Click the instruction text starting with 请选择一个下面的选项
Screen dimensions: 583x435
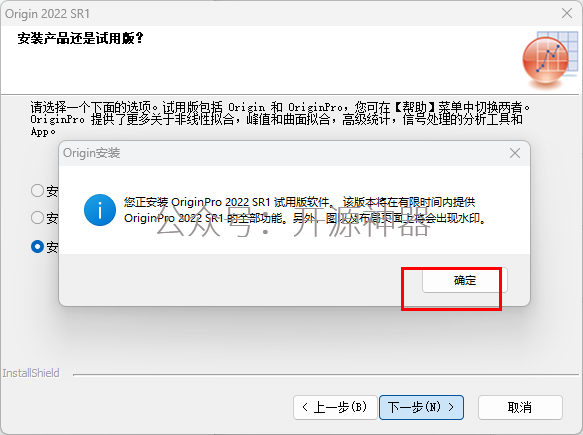(x=280, y=119)
